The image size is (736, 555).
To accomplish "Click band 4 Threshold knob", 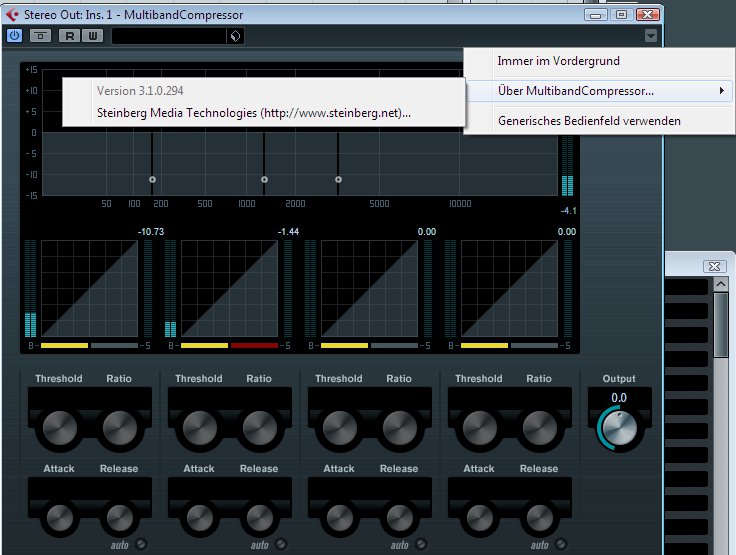I will [480, 428].
